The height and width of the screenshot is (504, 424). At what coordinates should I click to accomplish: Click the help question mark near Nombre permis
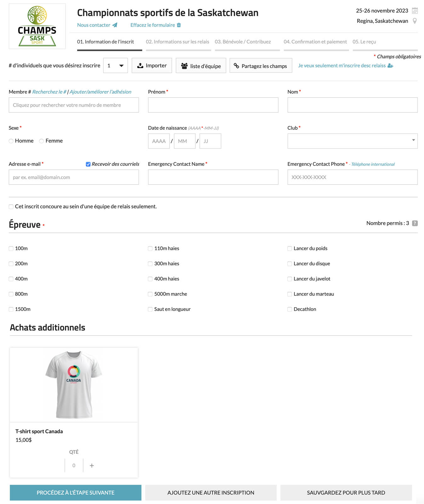tap(415, 223)
